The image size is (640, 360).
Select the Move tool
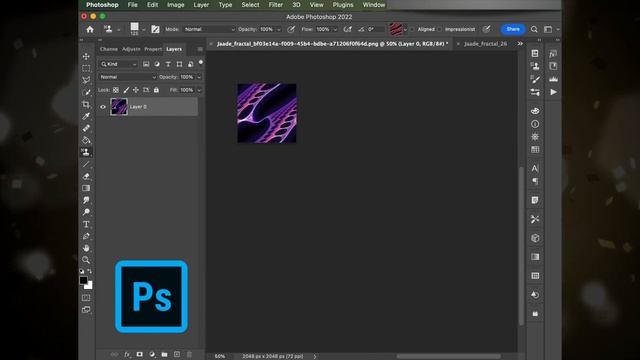86,56
